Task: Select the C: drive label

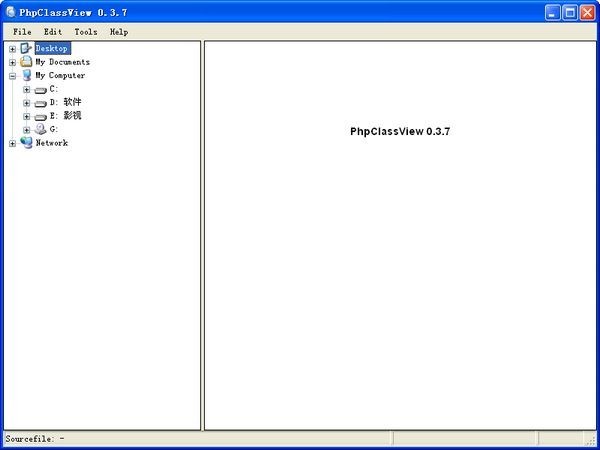Action: pyautogui.click(x=54, y=89)
